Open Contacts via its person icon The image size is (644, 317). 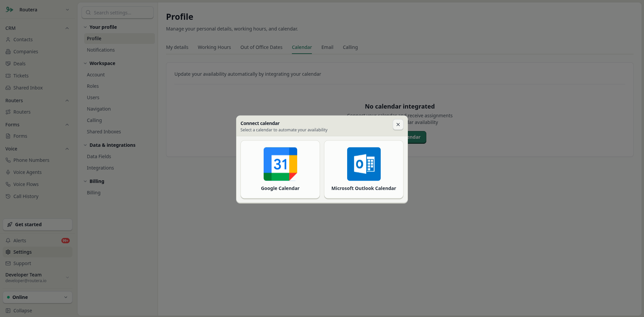coord(8,40)
